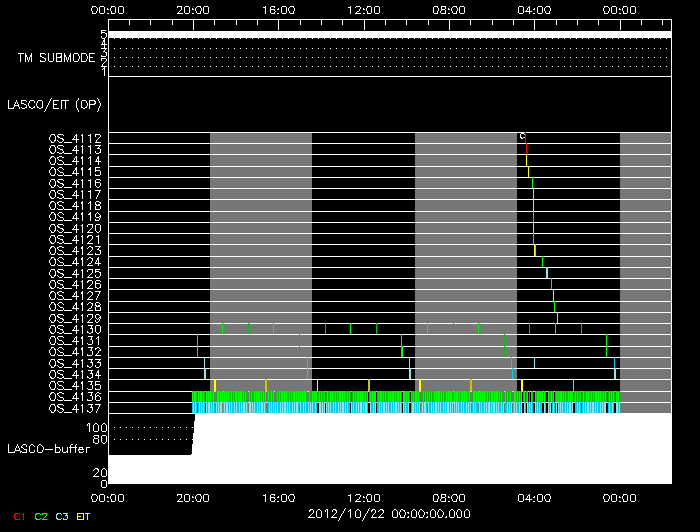Click the OS_4137 row label

click(x=75, y=408)
